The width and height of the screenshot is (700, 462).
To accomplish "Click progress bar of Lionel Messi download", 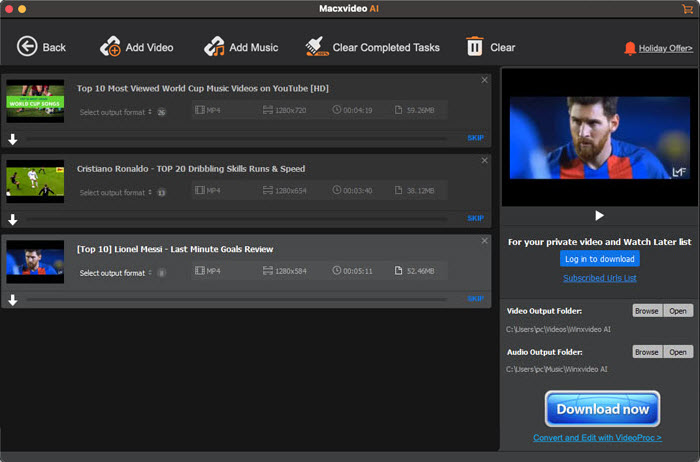I will click(237, 300).
